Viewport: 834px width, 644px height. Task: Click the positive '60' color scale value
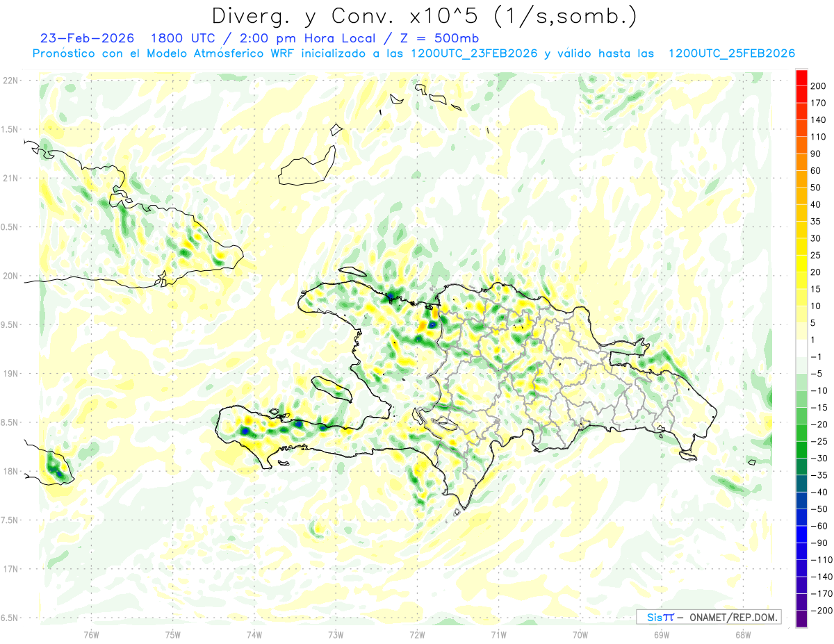tap(817, 170)
